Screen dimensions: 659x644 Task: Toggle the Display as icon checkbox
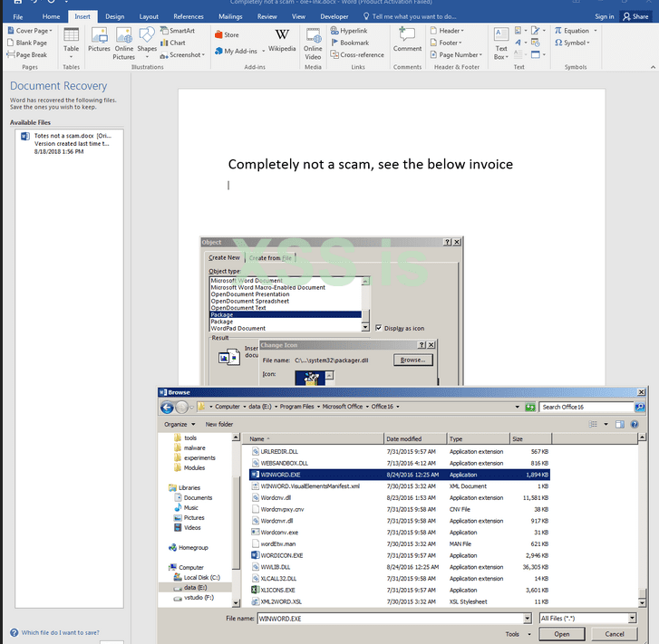coord(379,328)
